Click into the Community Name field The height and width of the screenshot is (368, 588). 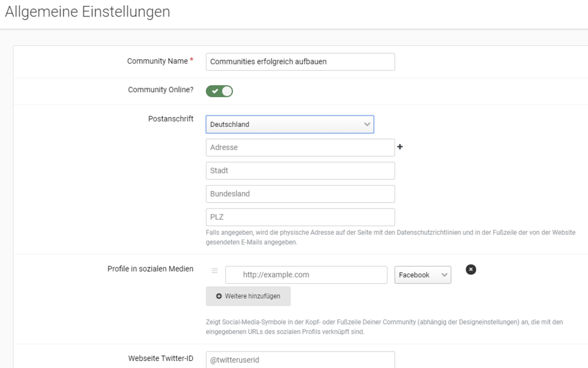pyautogui.click(x=300, y=62)
